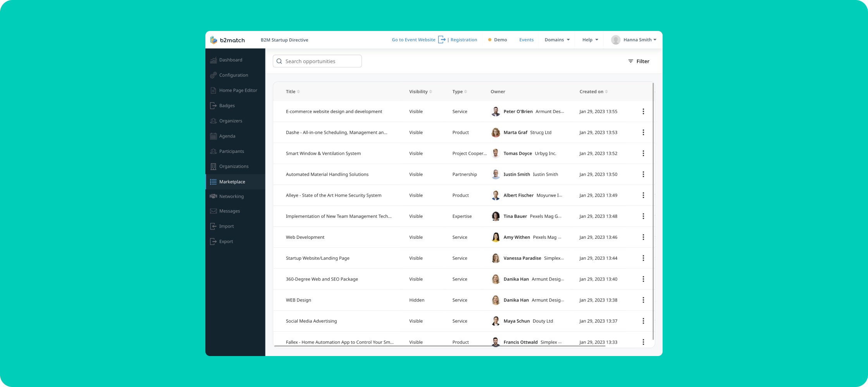
Task: Open three-dot menu for WEB Design row
Action: [x=643, y=300]
